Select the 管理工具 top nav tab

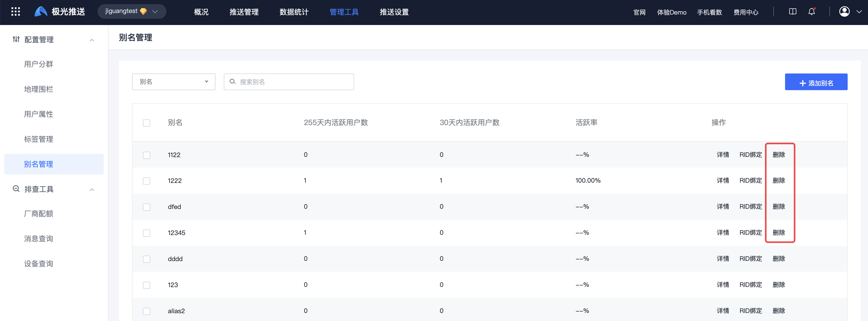click(344, 12)
